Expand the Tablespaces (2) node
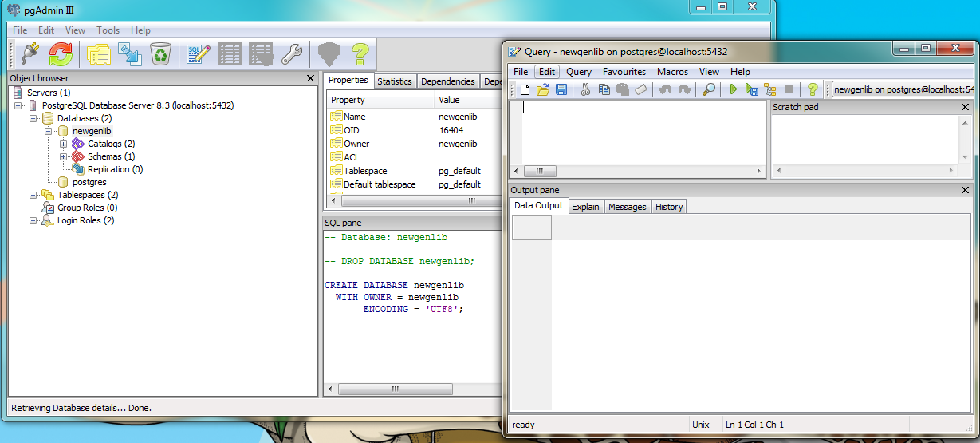The height and width of the screenshot is (443, 980). (x=33, y=195)
